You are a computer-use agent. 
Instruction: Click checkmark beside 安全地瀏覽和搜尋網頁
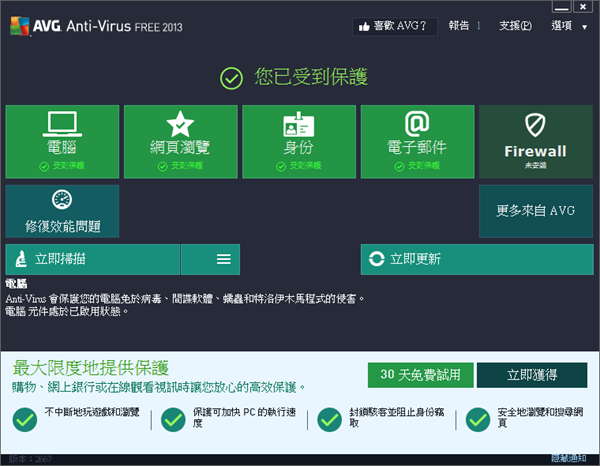click(478, 420)
